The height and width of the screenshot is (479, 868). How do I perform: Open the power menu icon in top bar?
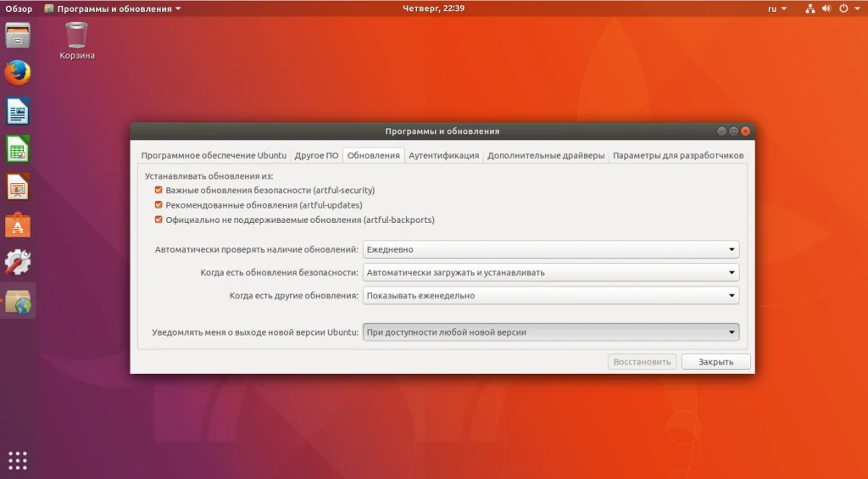pos(843,8)
